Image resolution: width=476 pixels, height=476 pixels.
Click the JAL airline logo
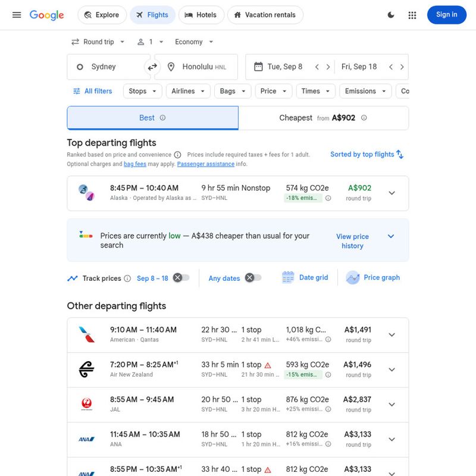pyautogui.click(x=86, y=404)
